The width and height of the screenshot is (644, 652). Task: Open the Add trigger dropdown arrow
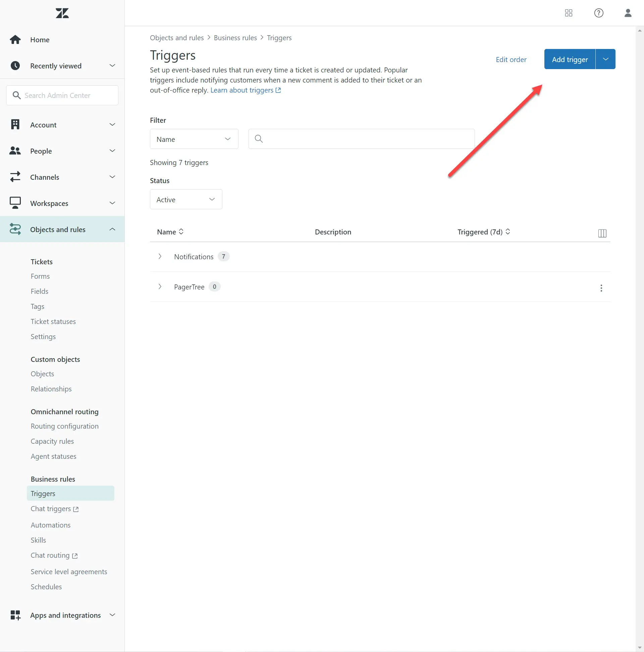(x=605, y=59)
